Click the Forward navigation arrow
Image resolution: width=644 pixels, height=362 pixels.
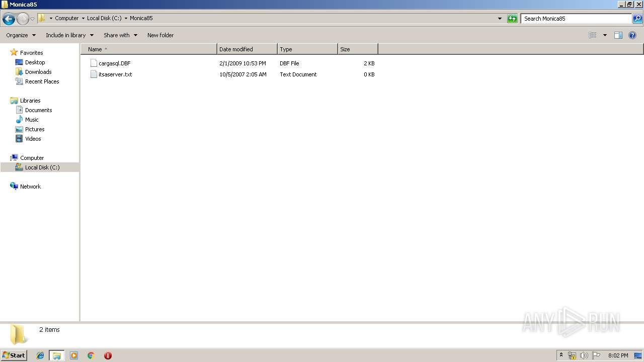pos(23,19)
